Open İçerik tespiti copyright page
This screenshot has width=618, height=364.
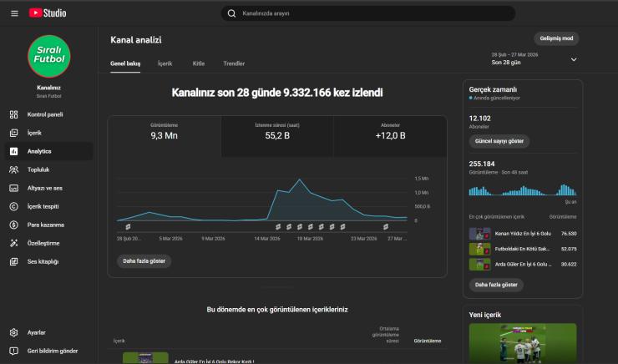pyautogui.click(x=43, y=206)
